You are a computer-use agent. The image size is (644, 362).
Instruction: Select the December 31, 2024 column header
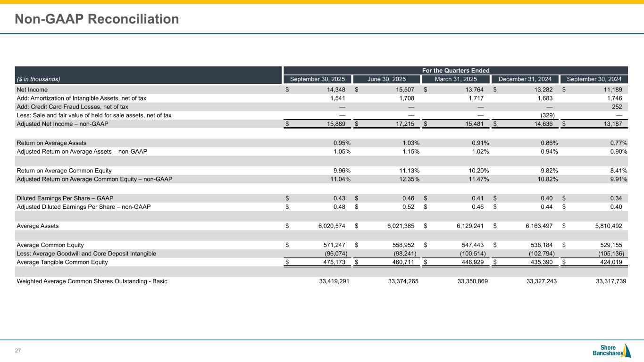click(x=525, y=79)
